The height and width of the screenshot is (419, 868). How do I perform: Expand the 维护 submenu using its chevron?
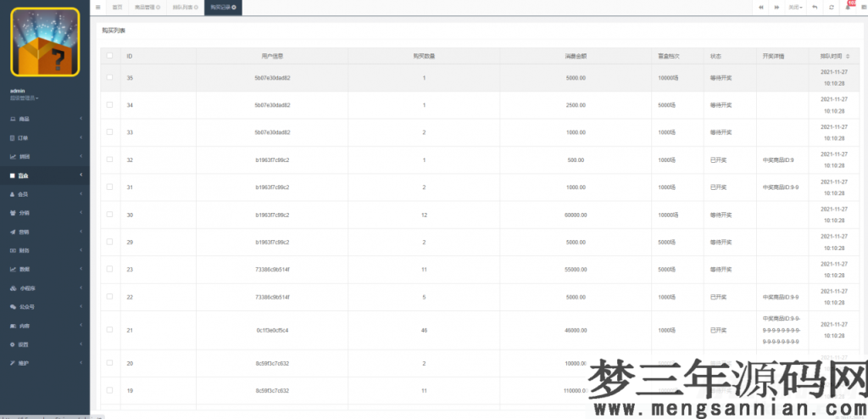81,363
